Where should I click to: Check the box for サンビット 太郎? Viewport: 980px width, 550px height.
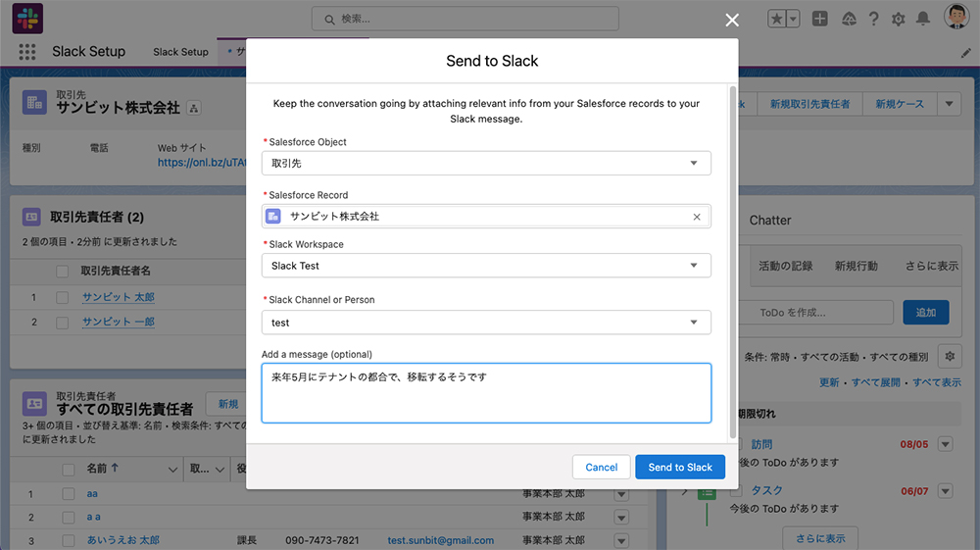62,297
